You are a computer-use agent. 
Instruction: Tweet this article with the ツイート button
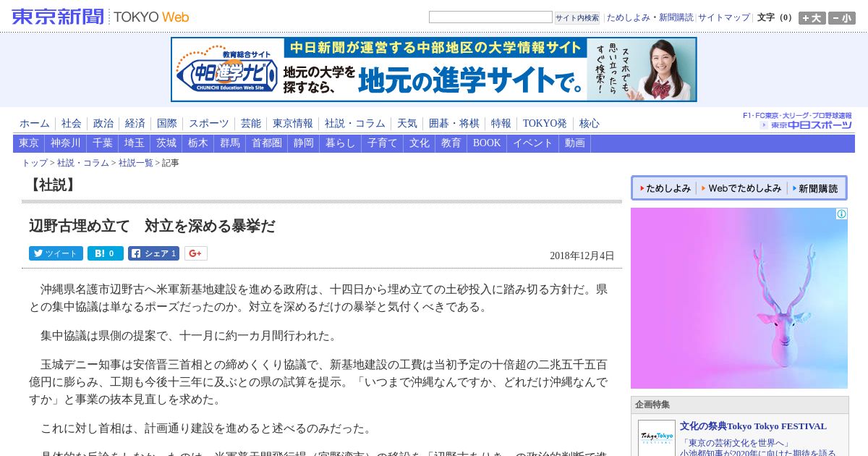click(56, 253)
